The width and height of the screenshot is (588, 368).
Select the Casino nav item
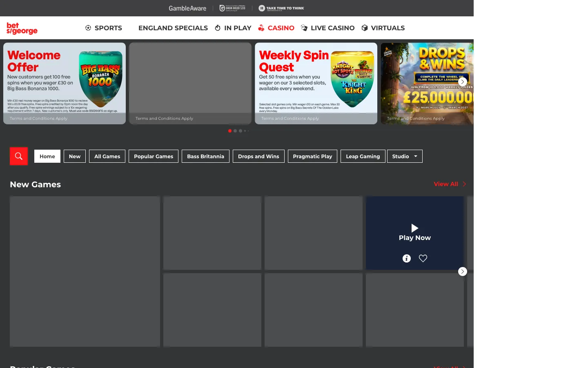(x=276, y=28)
